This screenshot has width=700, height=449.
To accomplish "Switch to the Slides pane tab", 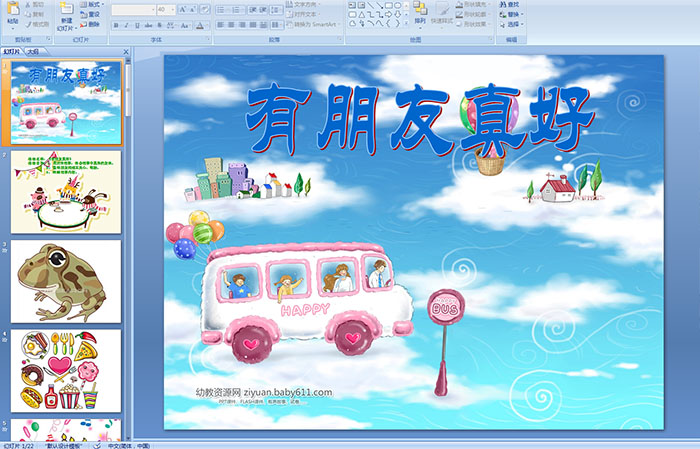I will click(x=11, y=51).
